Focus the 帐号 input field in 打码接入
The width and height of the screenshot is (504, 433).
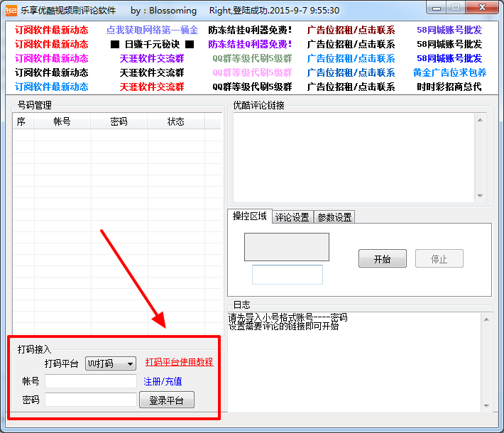pos(90,382)
